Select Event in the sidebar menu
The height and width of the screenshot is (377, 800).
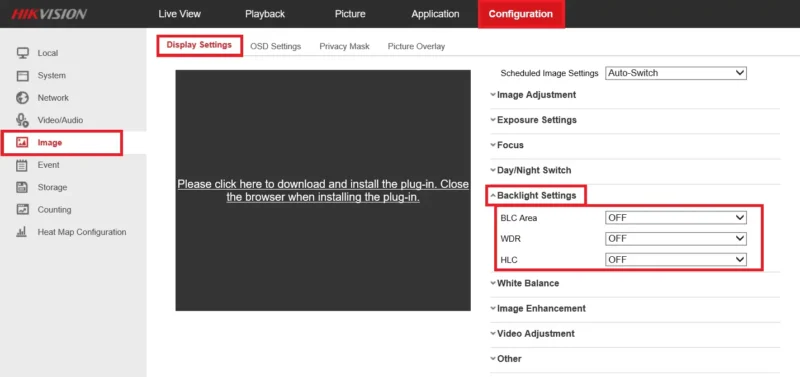coord(48,165)
